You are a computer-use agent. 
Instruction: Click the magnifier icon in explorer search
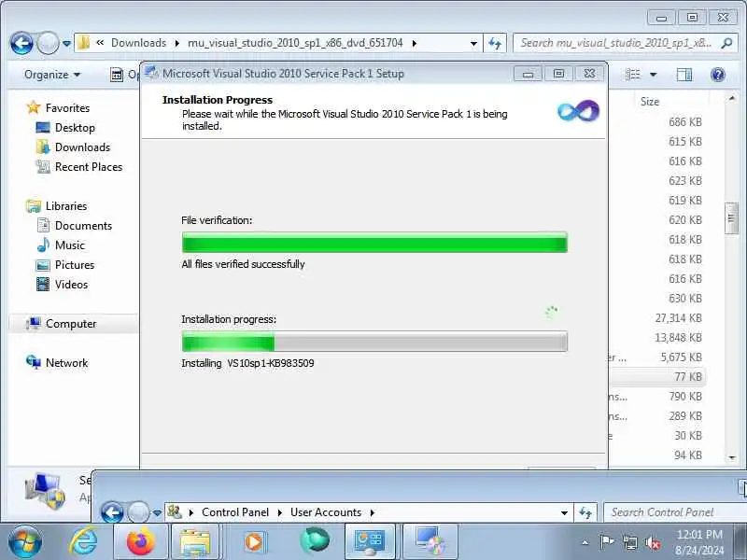(x=726, y=43)
